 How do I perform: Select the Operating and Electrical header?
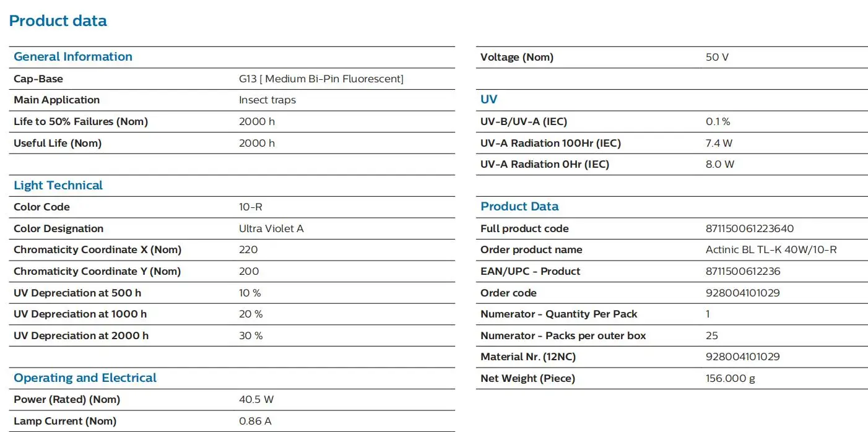click(85, 378)
